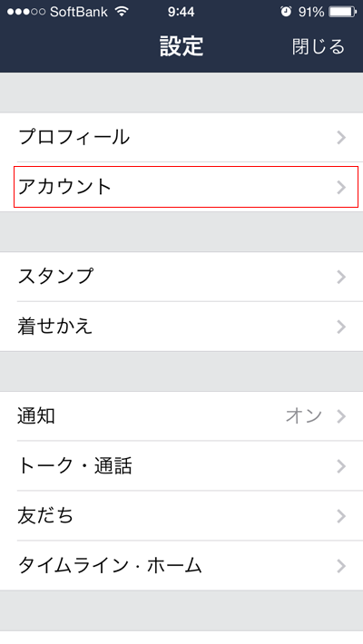Image resolution: width=363 pixels, height=644 pixels.
Task: Tap the chevron beside タイムライン・ホーム
Action: coord(341,566)
